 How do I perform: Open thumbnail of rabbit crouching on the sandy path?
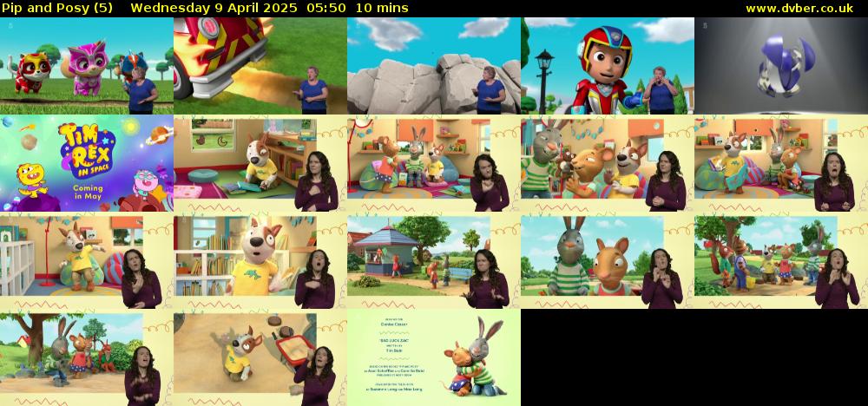[87, 358]
